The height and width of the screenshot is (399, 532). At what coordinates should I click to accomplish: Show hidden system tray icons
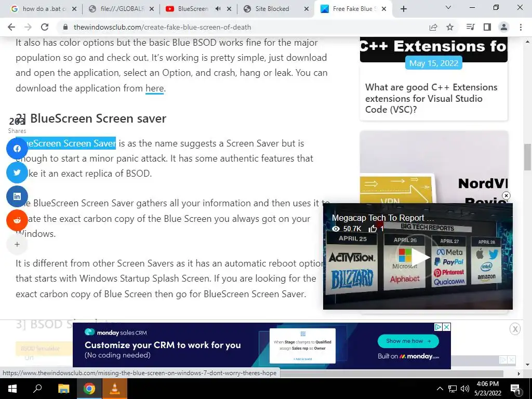[x=440, y=389]
